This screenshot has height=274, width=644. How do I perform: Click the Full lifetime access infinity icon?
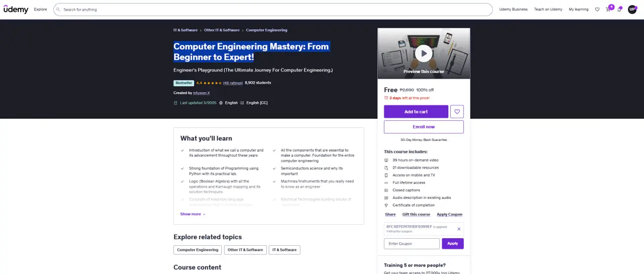pyautogui.click(x=386, y=183)
